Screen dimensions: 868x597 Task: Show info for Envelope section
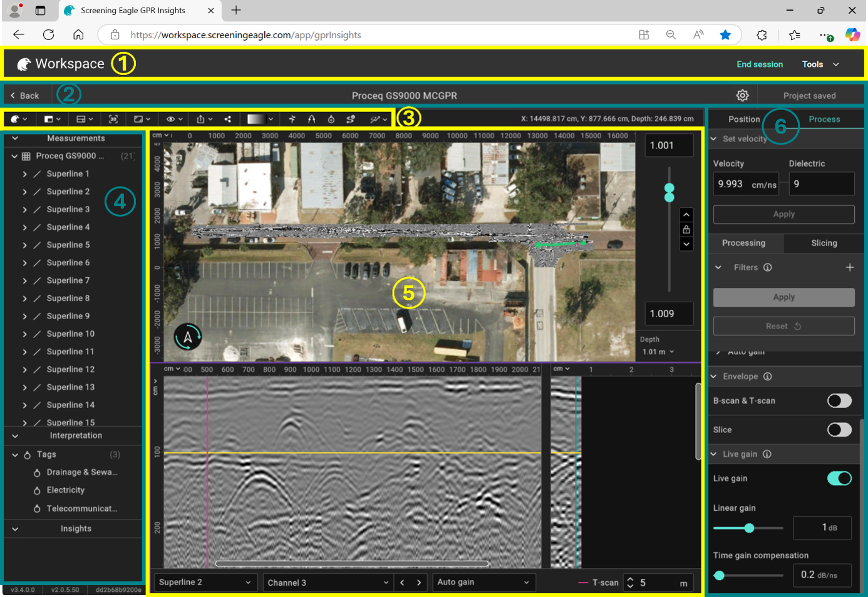(x=768, y=376)
